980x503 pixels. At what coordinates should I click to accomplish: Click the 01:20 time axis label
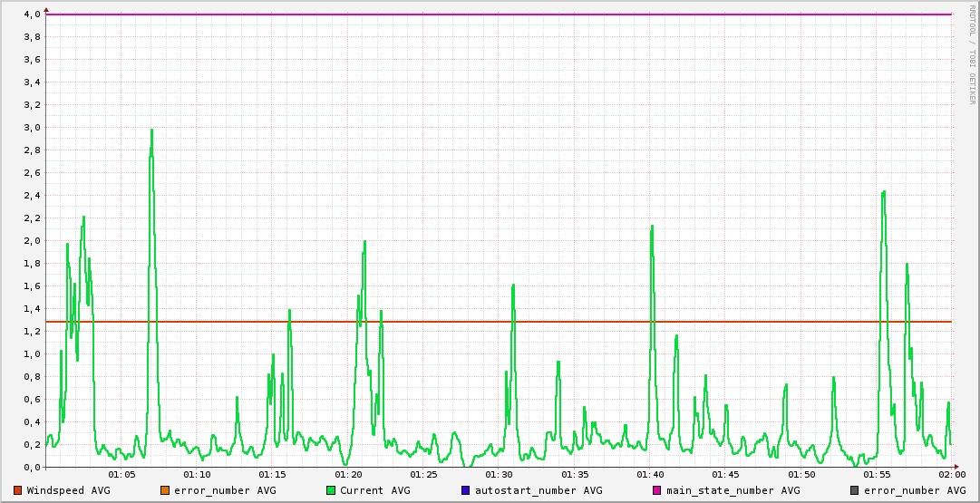348,474
